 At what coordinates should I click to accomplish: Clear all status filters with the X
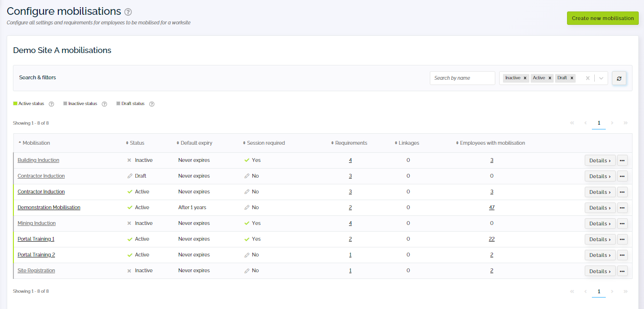[588, 78]
